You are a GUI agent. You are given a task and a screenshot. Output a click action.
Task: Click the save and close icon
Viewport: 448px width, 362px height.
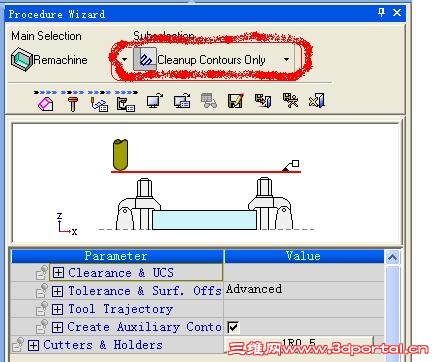point(263,101)
